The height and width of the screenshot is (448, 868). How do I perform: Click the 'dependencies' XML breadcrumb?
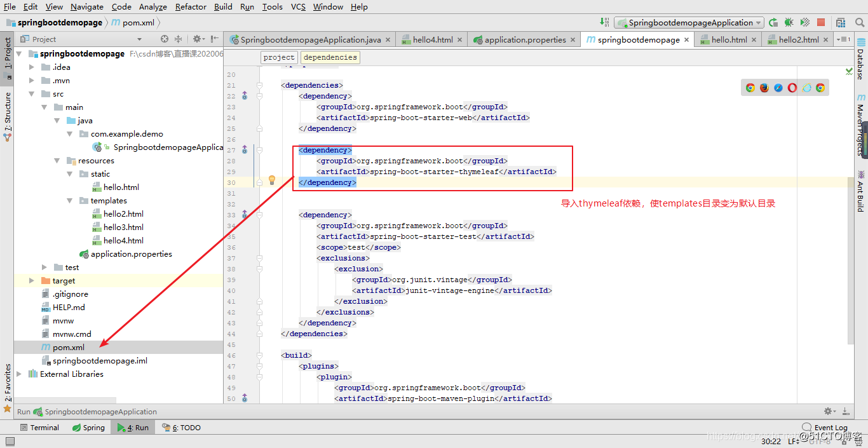pos(330,57)
